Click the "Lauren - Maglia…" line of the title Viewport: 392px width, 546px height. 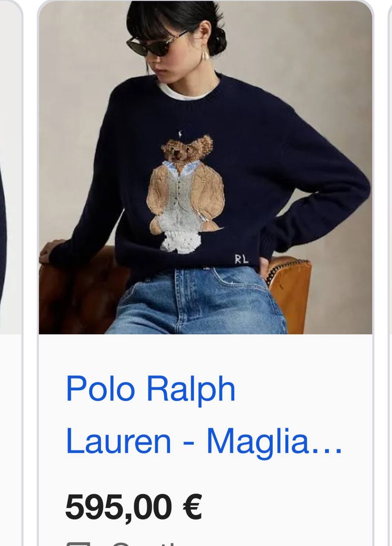204,442
